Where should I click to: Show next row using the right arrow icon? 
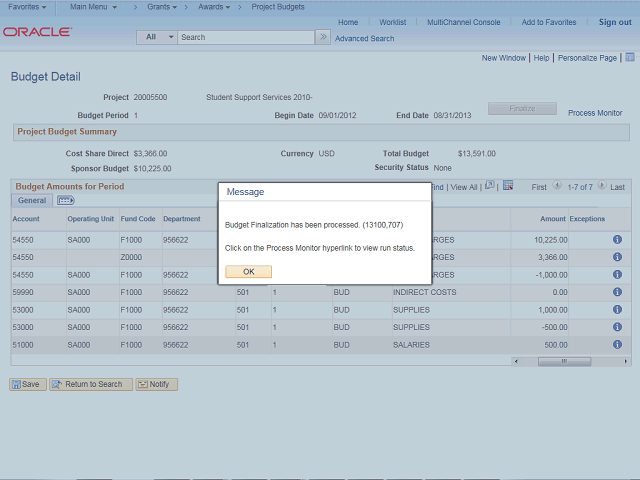(x=602, y=187)
